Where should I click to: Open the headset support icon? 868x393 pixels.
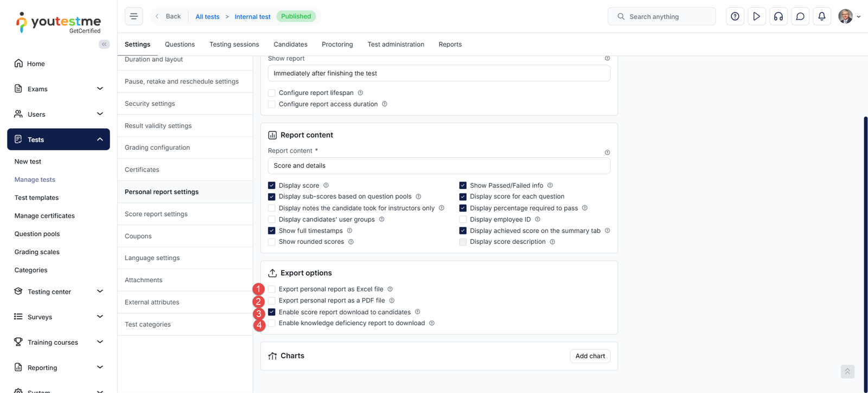coord(778,16)
